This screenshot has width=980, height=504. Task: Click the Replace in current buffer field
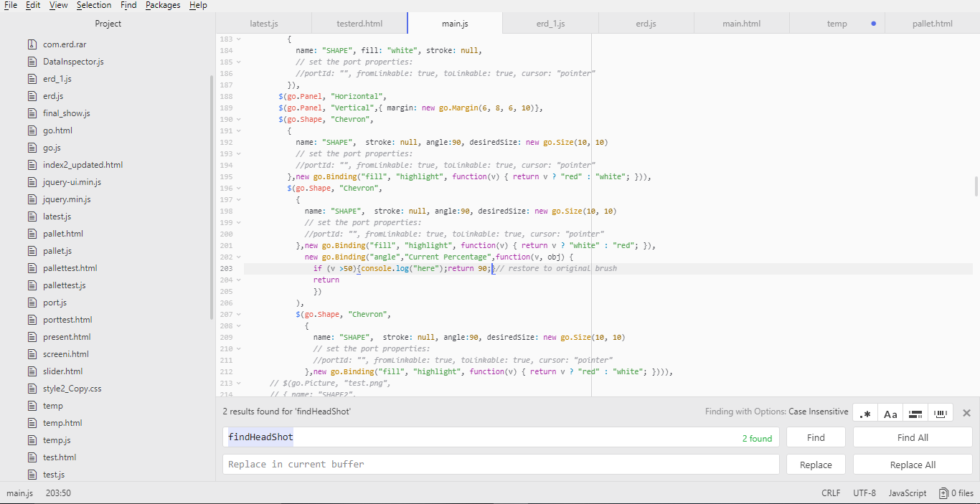[500, 465]
